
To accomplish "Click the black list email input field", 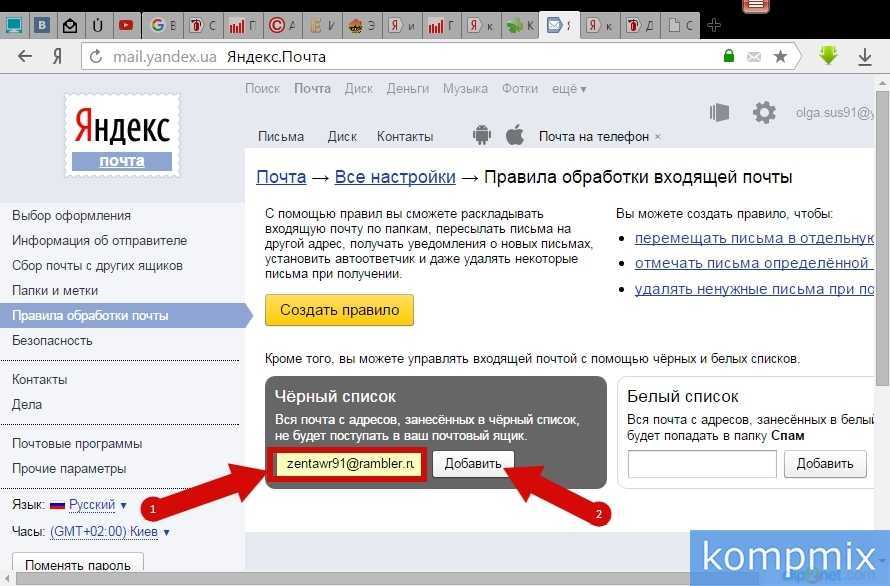I will coord(350,464).
